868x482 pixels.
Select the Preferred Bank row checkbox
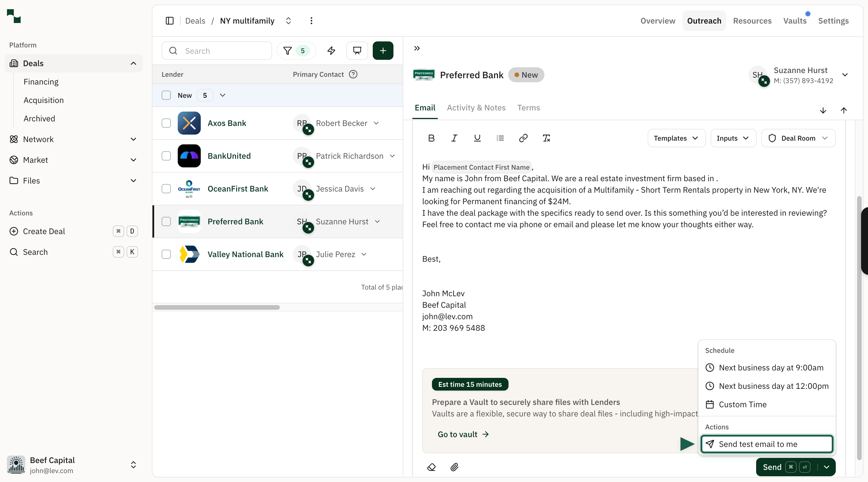click(x=166, y=221)
